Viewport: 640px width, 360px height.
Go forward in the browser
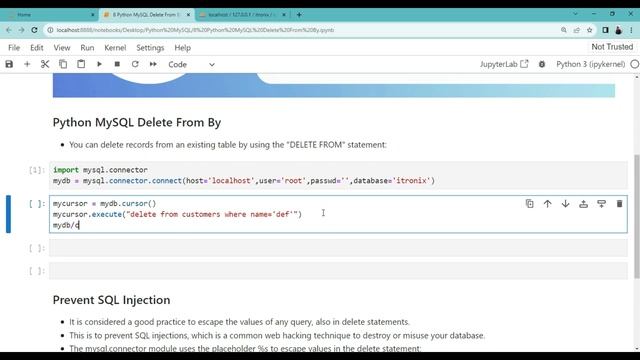point(21,30)
